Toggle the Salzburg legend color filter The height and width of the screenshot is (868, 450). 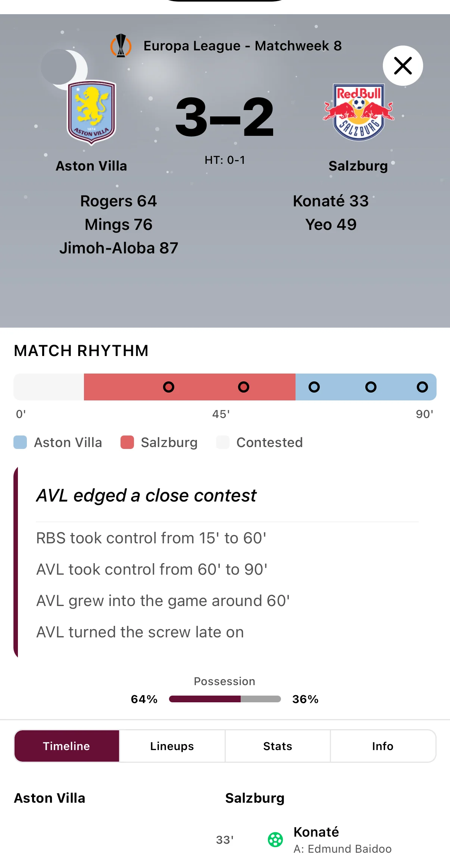[x=159, y=442]
